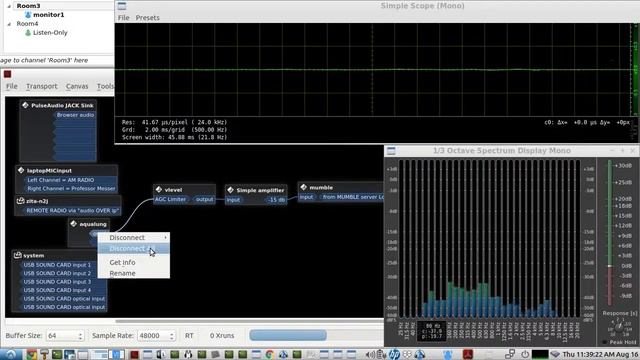This screenshot has height=360, width=640.
Task: Collapse the Room4 channel tree
Action: coord(9,24)
